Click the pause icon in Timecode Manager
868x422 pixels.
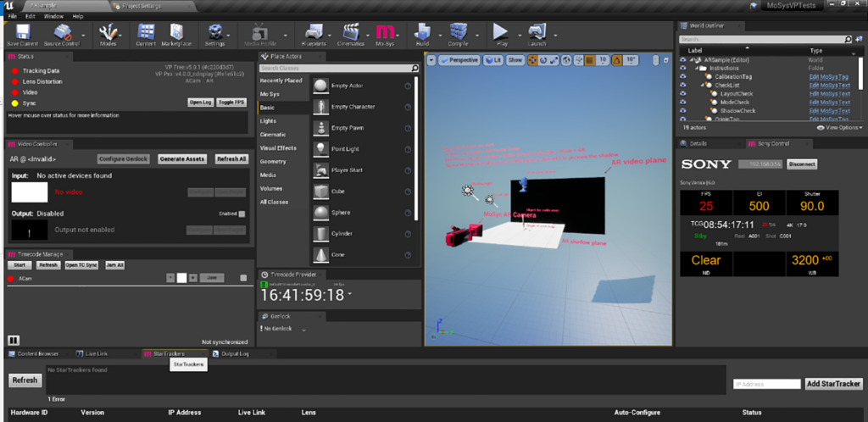point(14,340)
